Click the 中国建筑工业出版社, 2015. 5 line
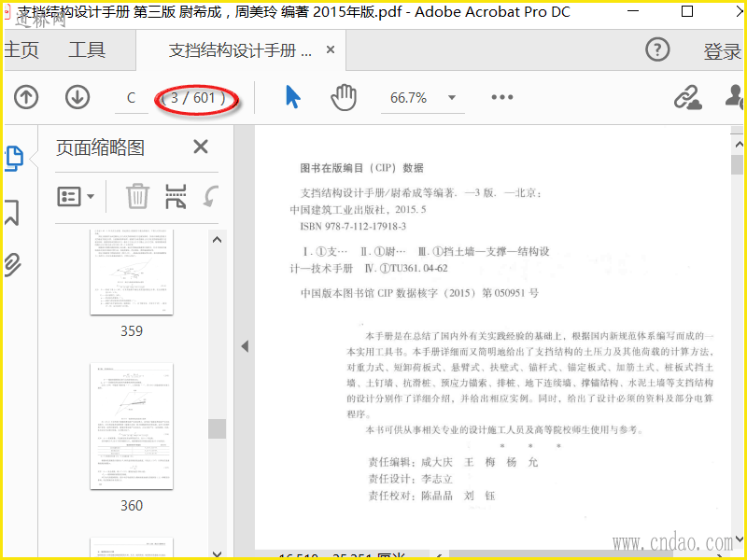The width and height of the screenshot is (747, 560). (359, 209)
